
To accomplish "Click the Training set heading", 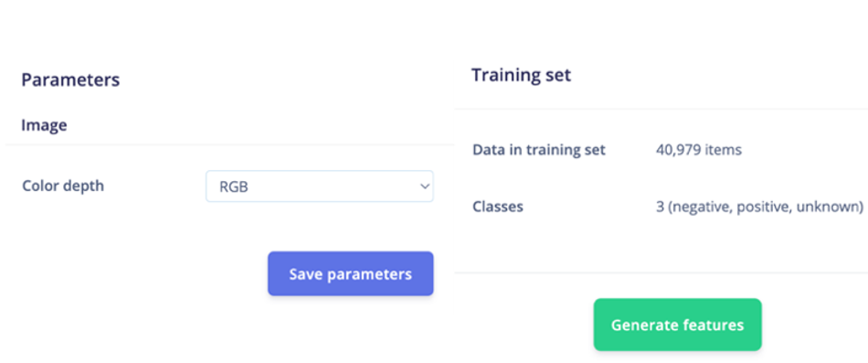I will click(x=521, y=75).
